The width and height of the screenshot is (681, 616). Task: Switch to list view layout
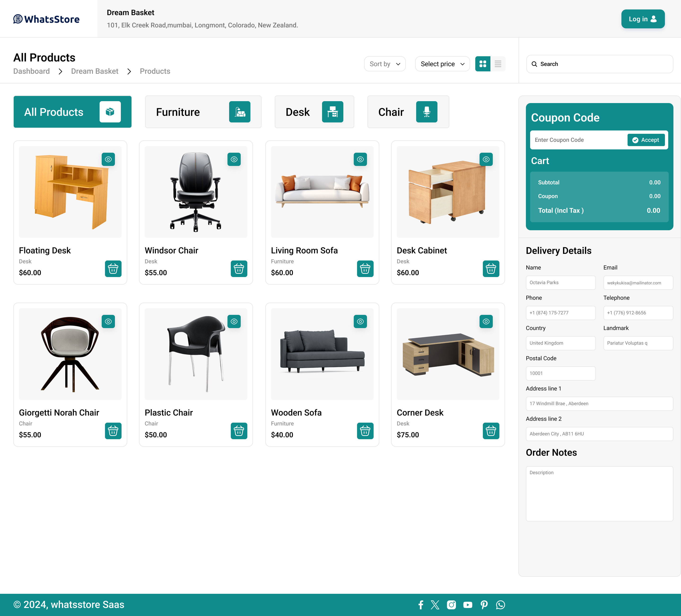(x=498, y=64)
